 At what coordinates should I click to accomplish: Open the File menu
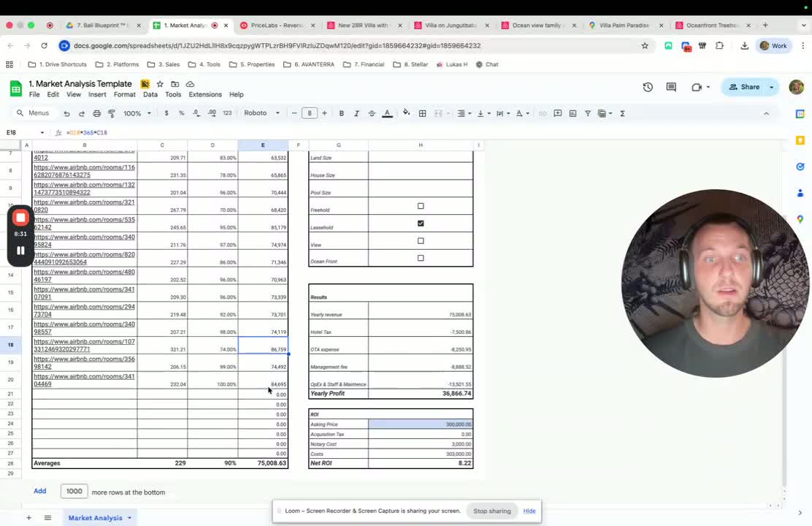(x=34, y=94)
